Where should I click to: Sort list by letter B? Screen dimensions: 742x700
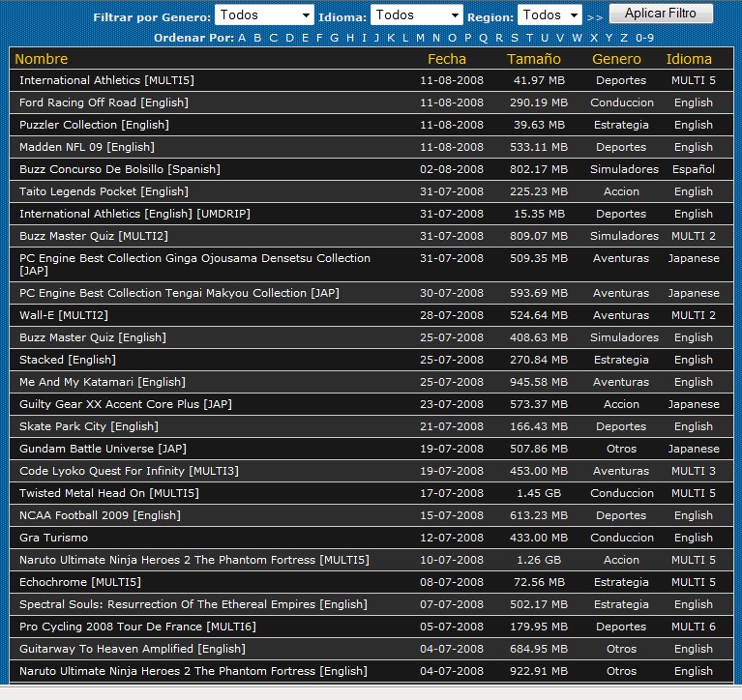tap(257, 38)
